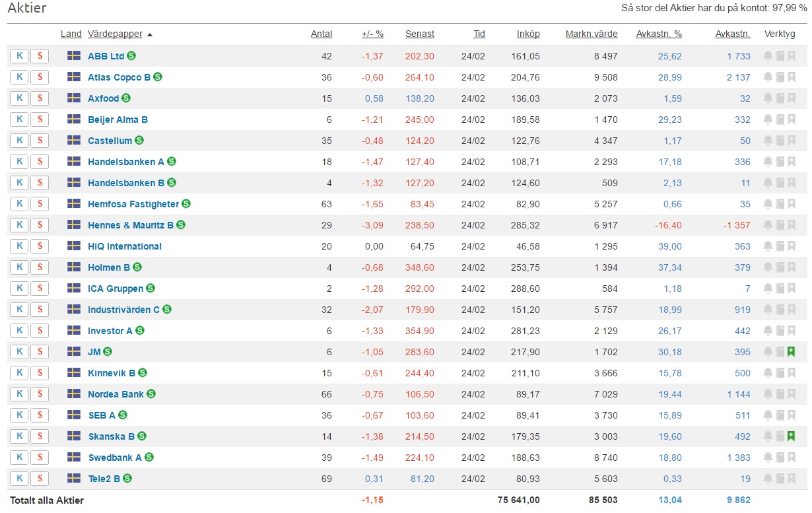Viewport: 812px width, 513px height.
Task: Buy Axfood using its K button
Action: [19, 98]
